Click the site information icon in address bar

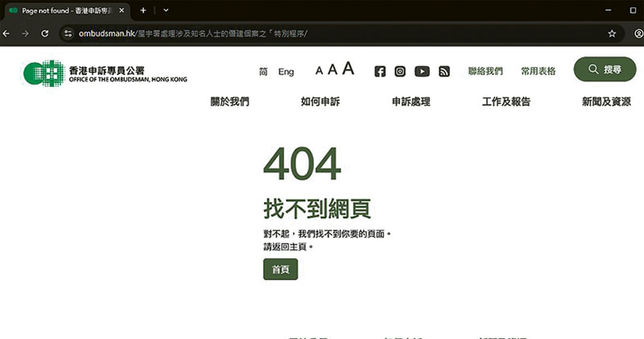click(68, 34)
